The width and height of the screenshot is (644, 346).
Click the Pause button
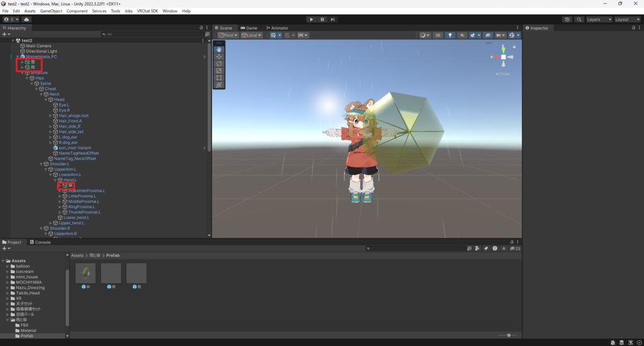coord(322,20)
